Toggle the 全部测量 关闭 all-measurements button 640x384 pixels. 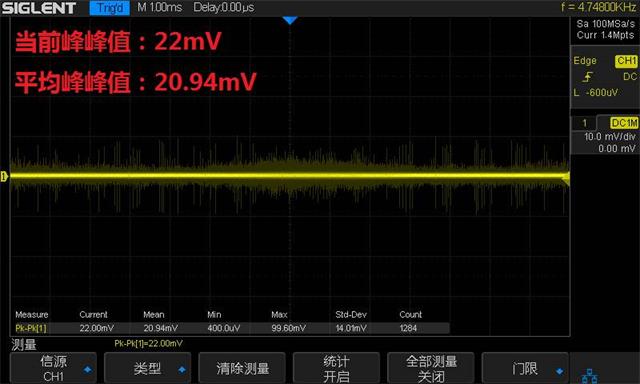pyautogui.click(x=431, y=368)
